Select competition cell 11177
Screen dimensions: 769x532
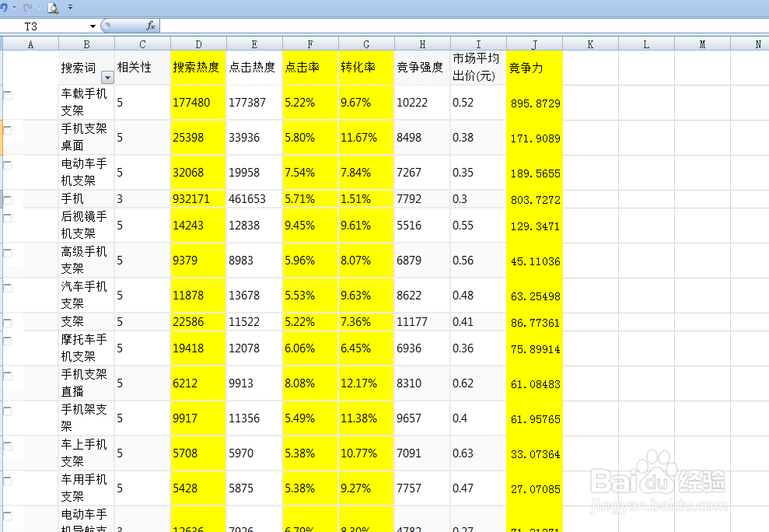point(421,321)
